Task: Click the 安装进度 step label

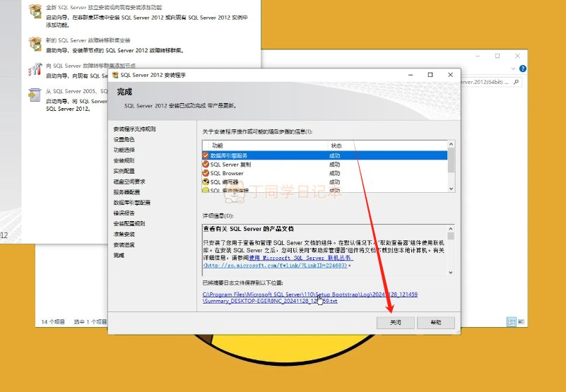Action: tap(124, 244)
